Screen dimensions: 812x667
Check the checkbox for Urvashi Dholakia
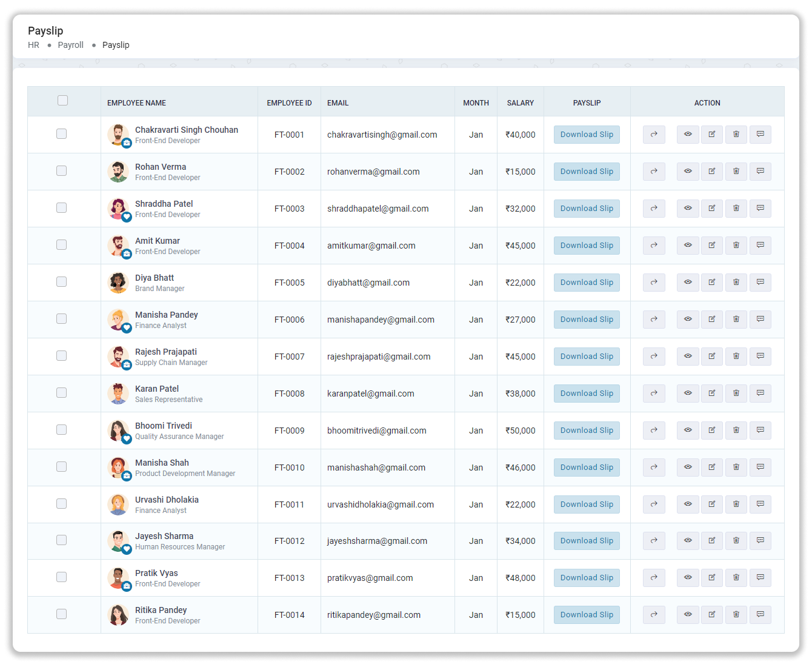click(61, 503)
